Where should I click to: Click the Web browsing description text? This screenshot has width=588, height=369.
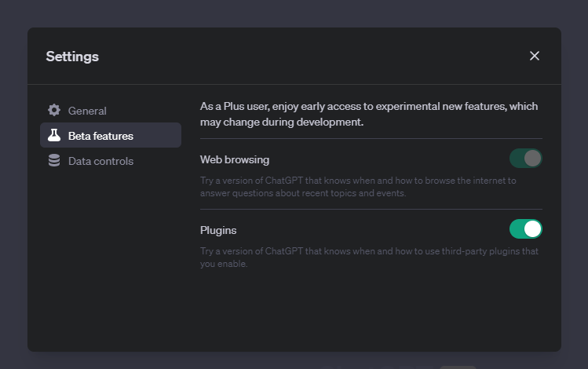click(x=358, y=187)
